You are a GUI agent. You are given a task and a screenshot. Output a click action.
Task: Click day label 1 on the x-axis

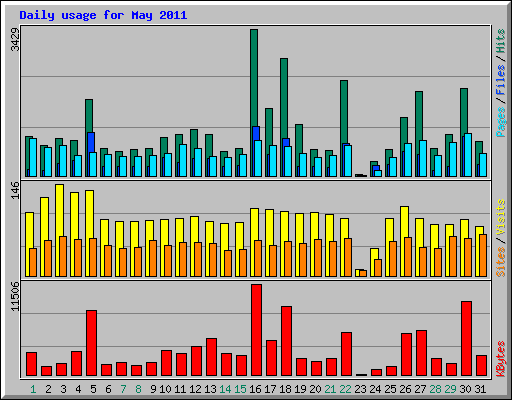(33, 389)
